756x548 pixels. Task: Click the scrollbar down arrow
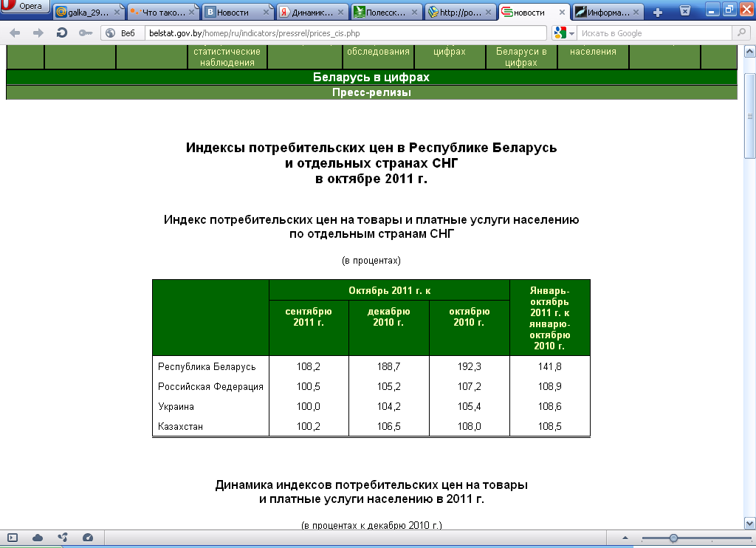[750, 524]
